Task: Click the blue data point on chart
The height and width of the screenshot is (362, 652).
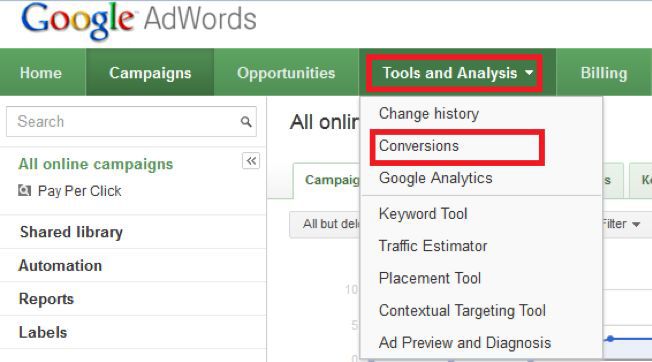Action: pos(610,339)
